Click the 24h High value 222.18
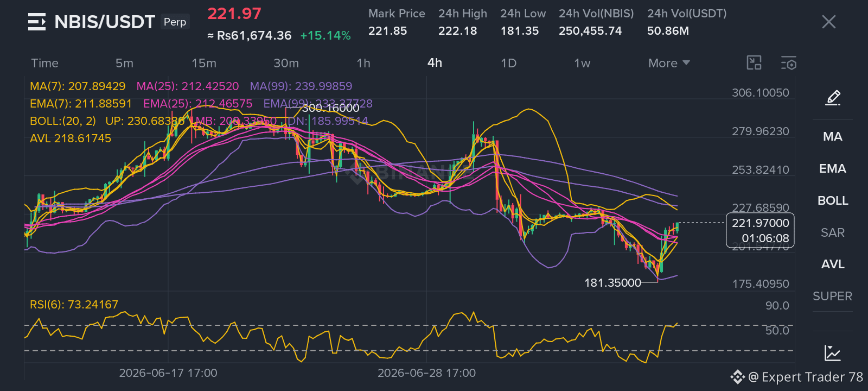Image resolution: width=868 pixels, height=391 pixels. (458, 31)
